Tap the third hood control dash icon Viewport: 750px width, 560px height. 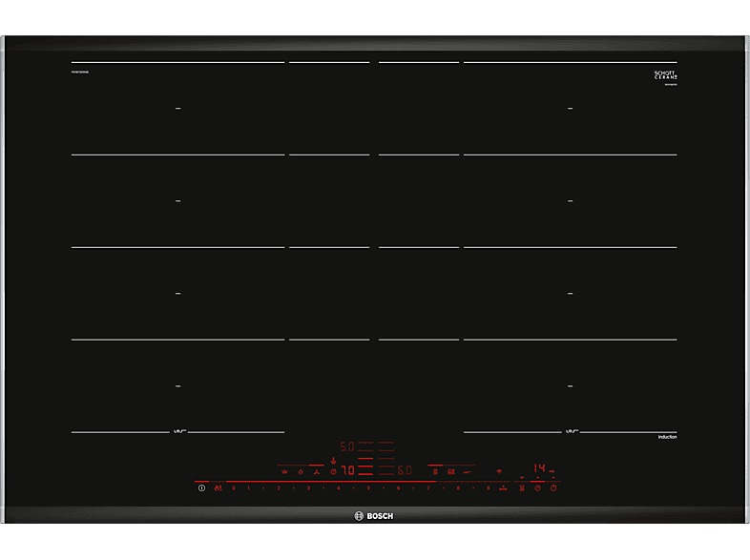[468, 472]
